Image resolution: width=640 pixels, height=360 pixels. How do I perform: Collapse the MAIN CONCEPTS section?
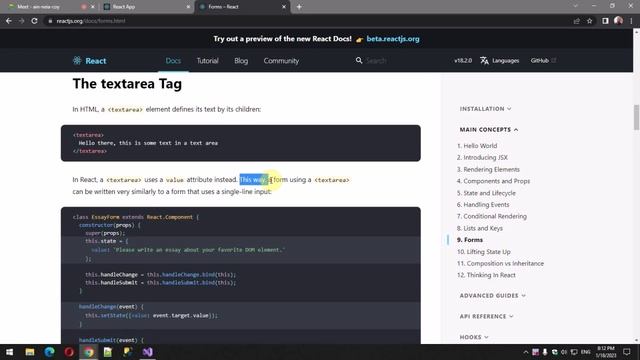click(x=489, y=129)
